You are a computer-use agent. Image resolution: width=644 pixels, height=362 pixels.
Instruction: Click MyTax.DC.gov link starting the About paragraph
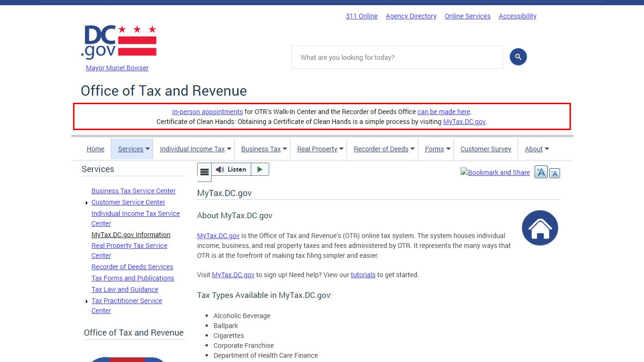tap(218, 236)
